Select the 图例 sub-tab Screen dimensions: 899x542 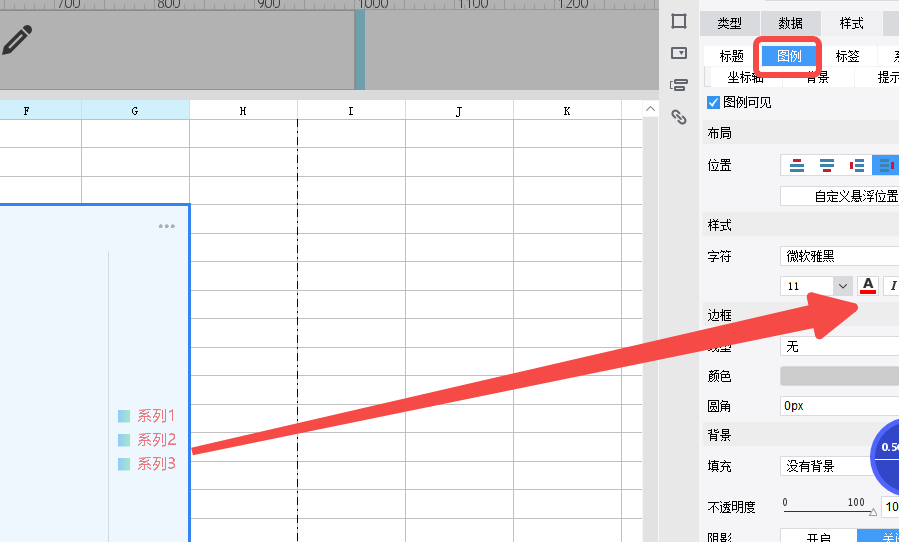[x=789, y=56]
